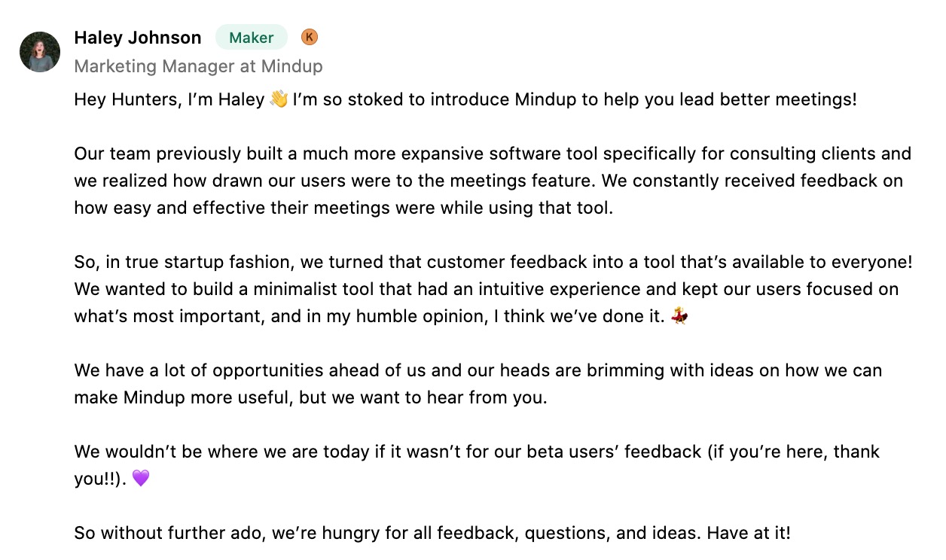This screenshot has height=560, width=946.
Task: Click the red dancer emoji
Action: coord(679,316)
